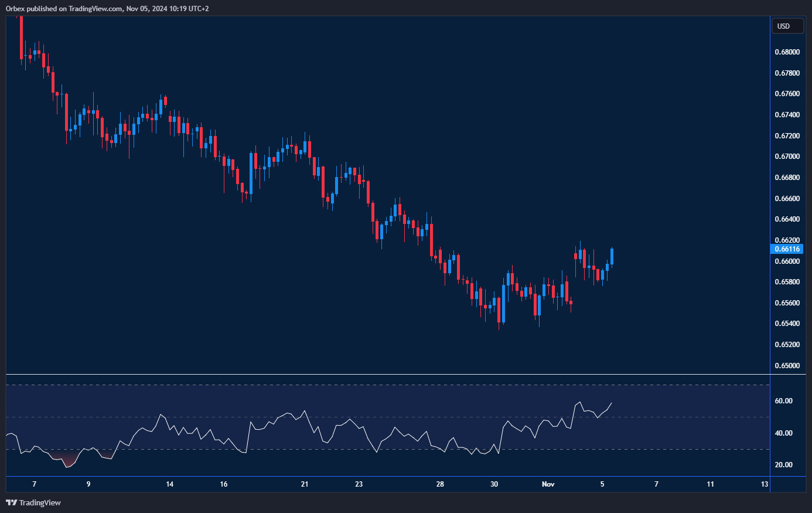Viewport: 812px width, 513px height.
Task: Select the Nov label on time axis
Action: [x=548, y=484]
